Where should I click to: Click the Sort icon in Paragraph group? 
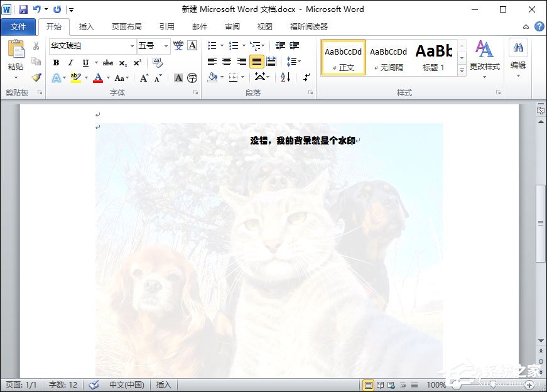pos(284,77)
